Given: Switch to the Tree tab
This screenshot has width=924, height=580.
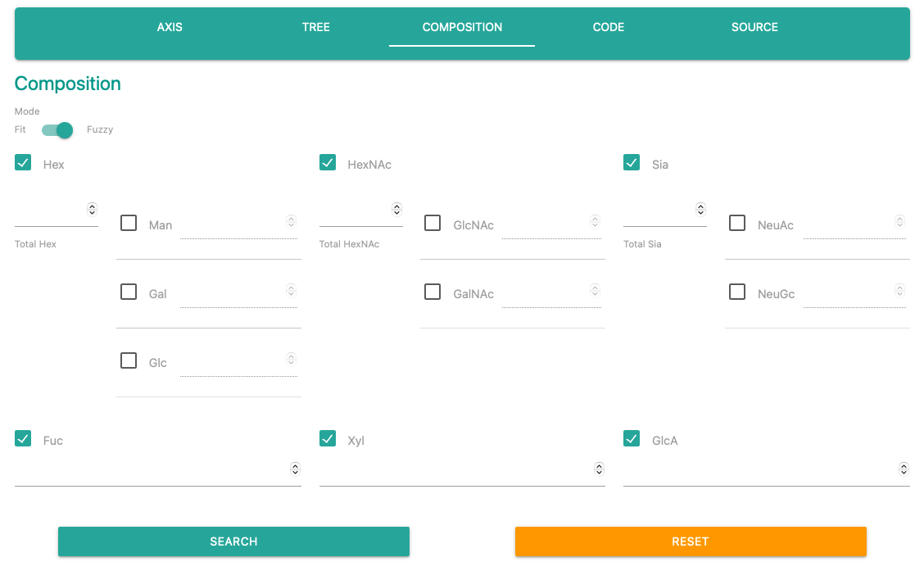Looking at the screenshot, I should coord(315,27).
